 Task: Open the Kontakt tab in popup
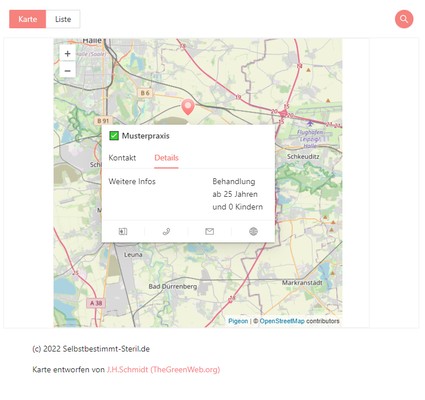point(122,158)
